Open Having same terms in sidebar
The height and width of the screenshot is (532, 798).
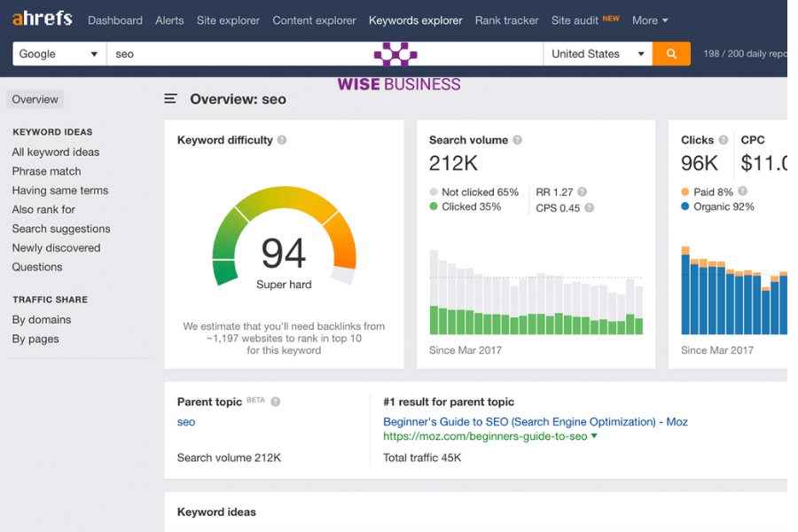coord(60,191)
